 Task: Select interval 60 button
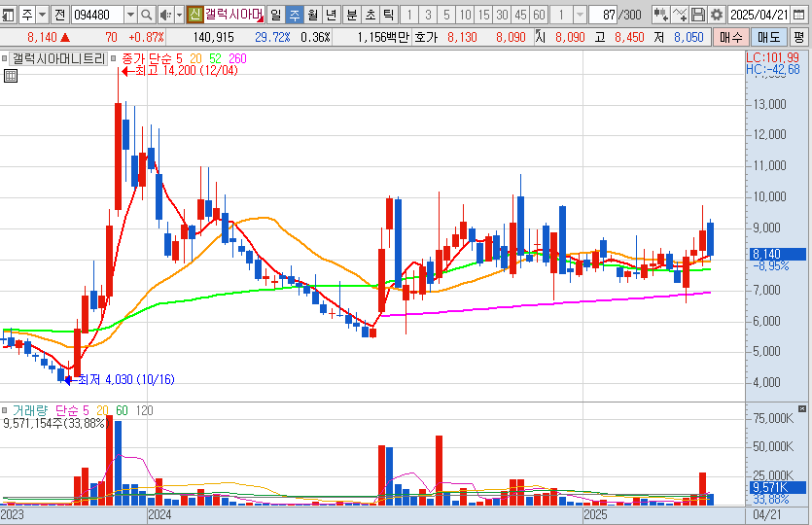539,15
